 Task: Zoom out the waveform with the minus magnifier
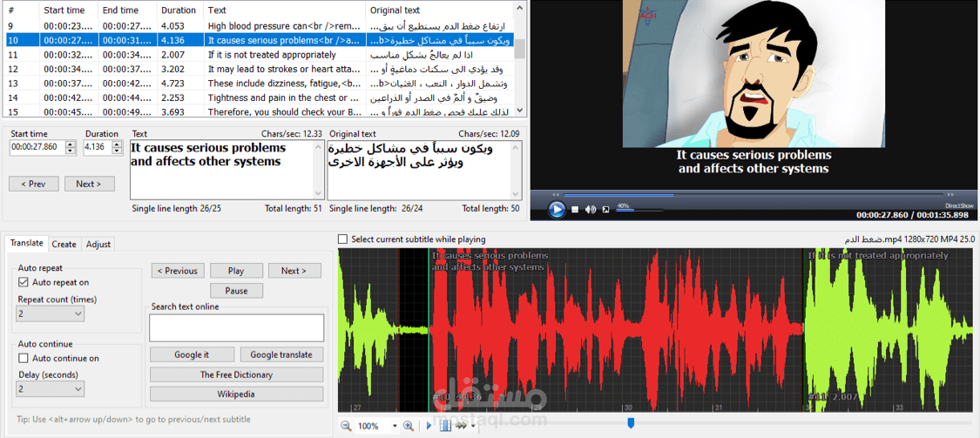tap(346, 426)
